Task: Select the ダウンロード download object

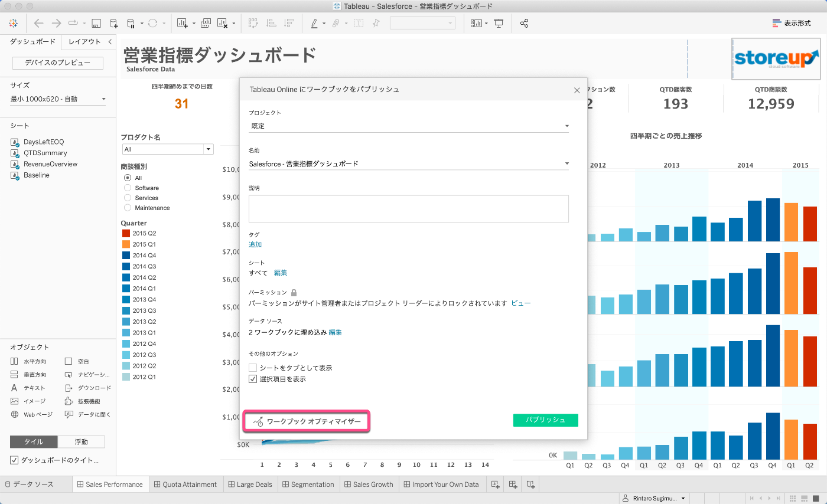Action: [x=87, y=388]
